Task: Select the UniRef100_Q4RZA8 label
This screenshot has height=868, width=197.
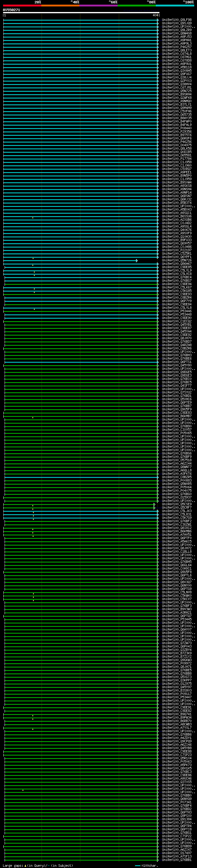Action: point(177,345)
